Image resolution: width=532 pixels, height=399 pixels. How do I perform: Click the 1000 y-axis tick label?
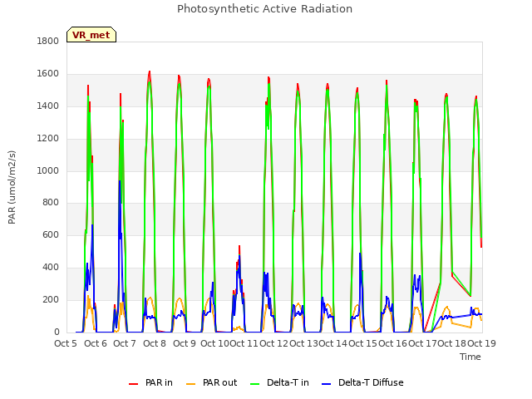point(48,170)
